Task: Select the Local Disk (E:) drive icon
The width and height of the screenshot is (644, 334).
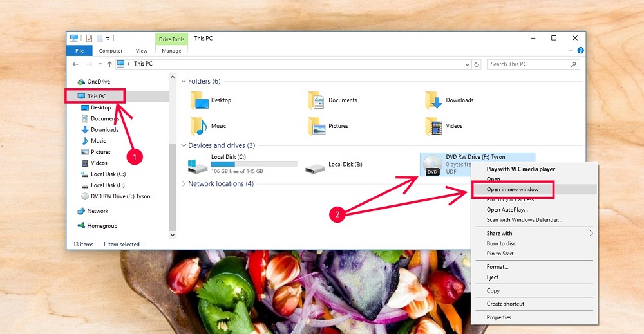Action: 315,168
